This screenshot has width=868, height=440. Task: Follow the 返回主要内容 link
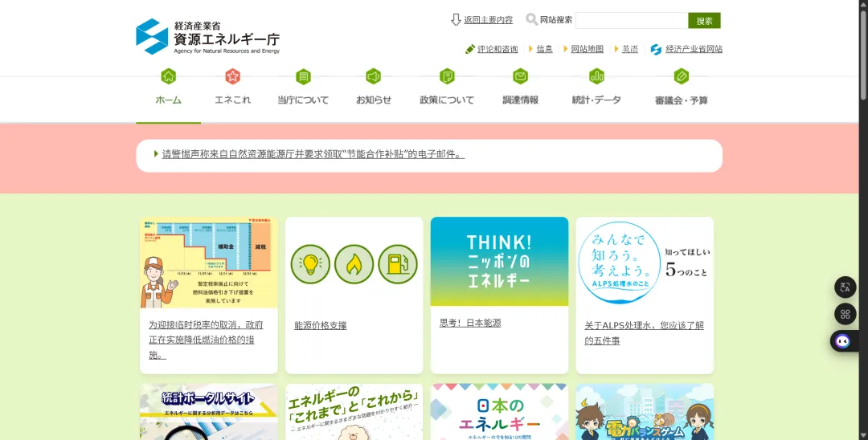(489, 20)
